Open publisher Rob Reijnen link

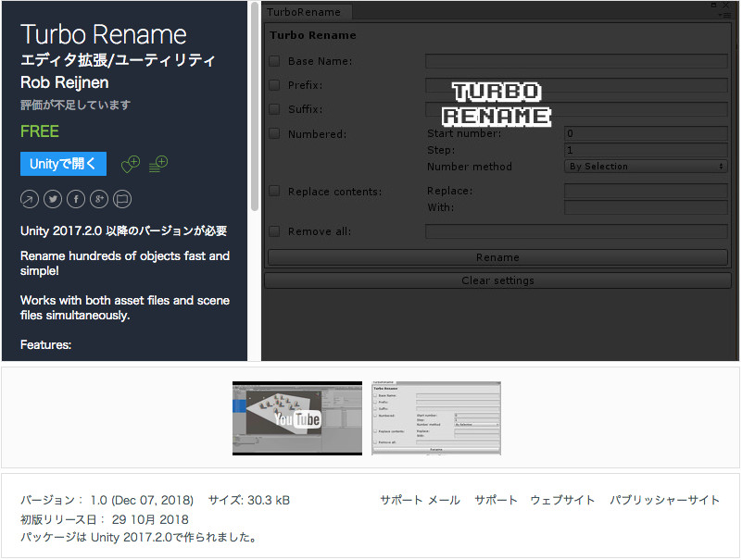[x=64, y=82]
